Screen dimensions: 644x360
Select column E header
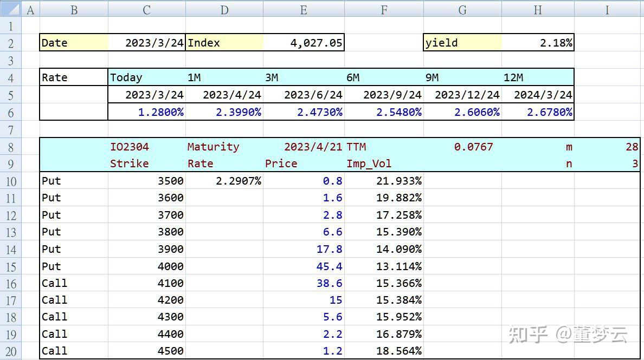point(304,9)
